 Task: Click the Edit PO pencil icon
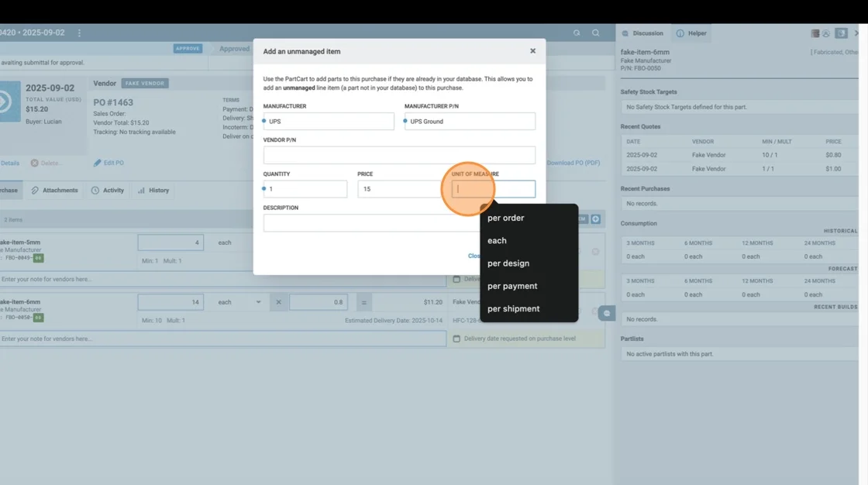98,163
